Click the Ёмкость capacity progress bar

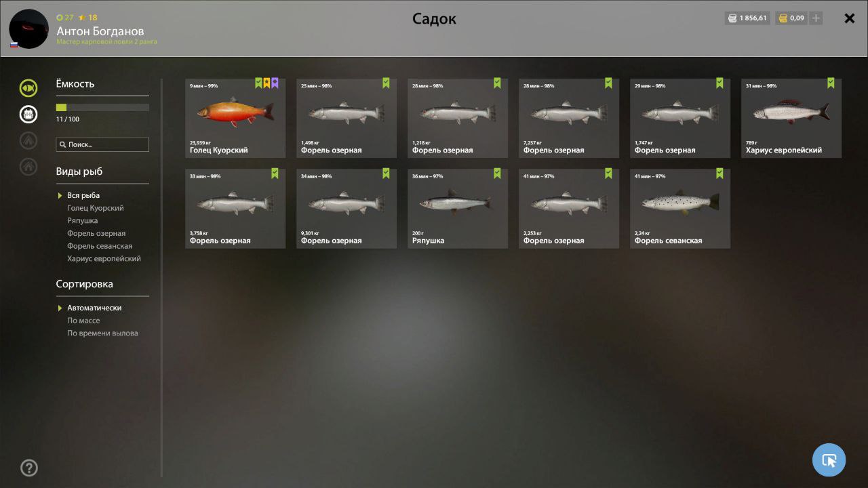pyautogui.click(x=102, y=107)
